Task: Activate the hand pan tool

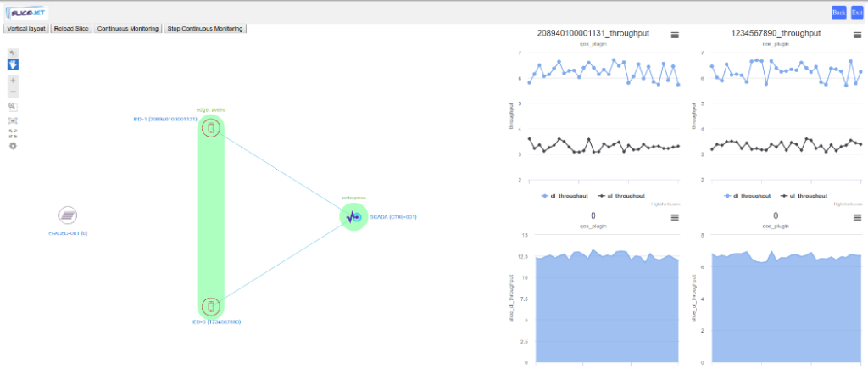Action: pyautogui.click(x=13, y=64)
